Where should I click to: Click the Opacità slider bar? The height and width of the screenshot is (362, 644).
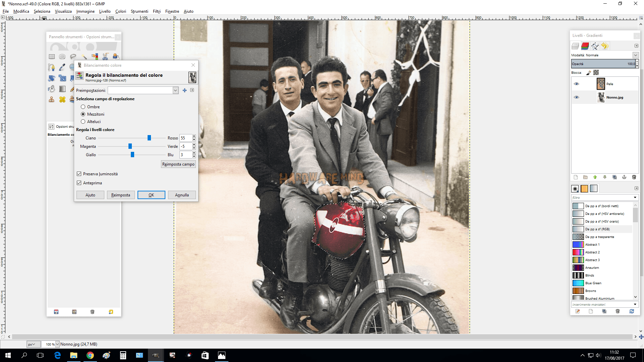pyautogui.click(x=603, y=64)
